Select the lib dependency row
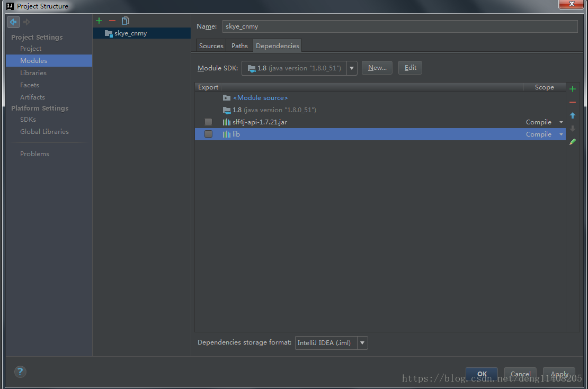Image resolution: width=588 pixels, height=389 pixels. (x=380, y=134)
